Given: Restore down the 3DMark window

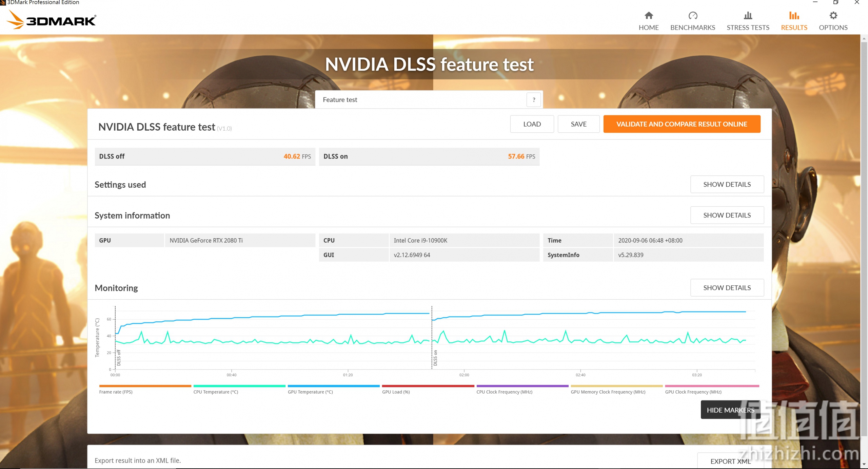Looking at the screenshot, I should [836, 2].
